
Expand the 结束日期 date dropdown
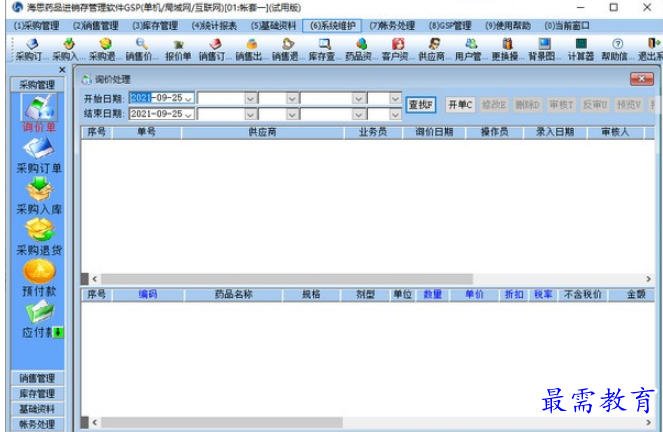coord(189,114)
